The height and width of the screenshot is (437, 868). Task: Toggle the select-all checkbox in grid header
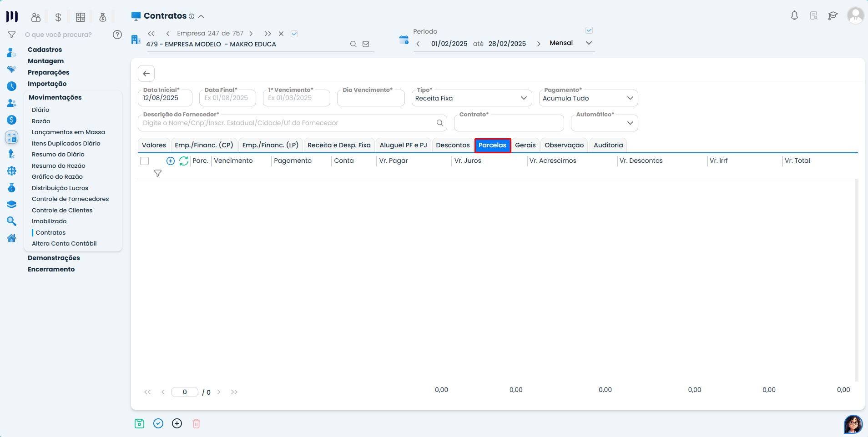coord(145,161)
